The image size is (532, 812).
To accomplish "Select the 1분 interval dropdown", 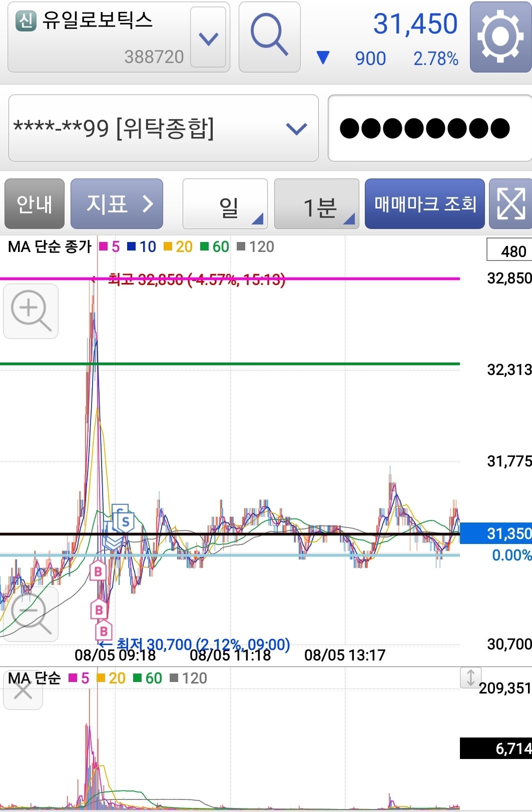I will point(317,204).
